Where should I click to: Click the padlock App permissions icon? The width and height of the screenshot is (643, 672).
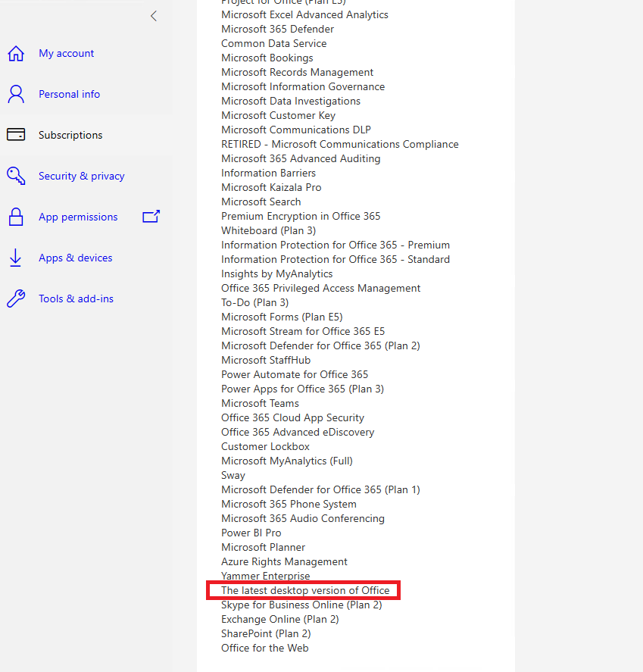pyautogui.click(x=16, y=217)
